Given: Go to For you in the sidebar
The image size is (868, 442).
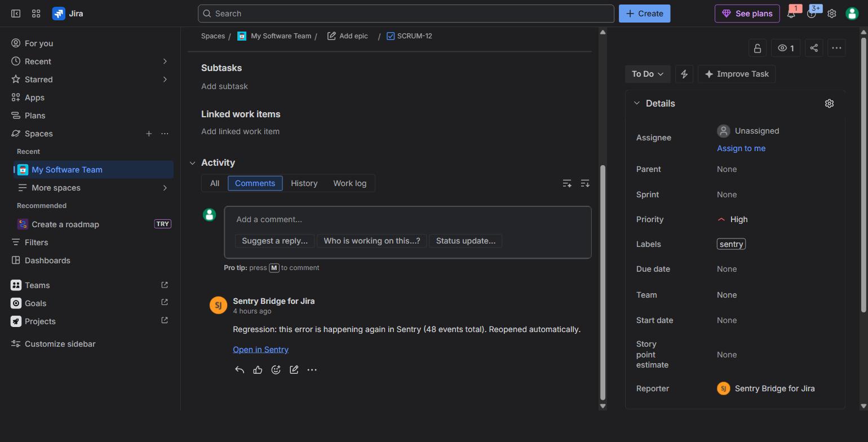Looking at the screenshot, I should (x=92, y=43).
